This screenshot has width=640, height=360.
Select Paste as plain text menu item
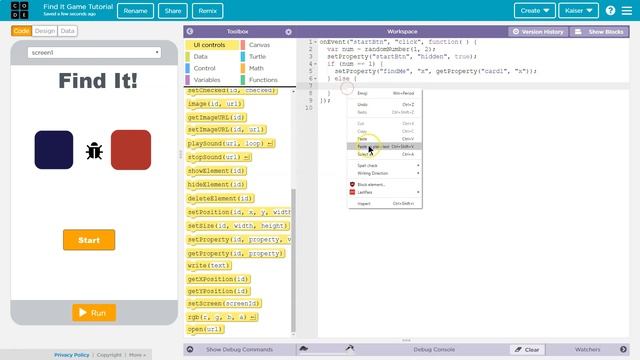[384, 147]
